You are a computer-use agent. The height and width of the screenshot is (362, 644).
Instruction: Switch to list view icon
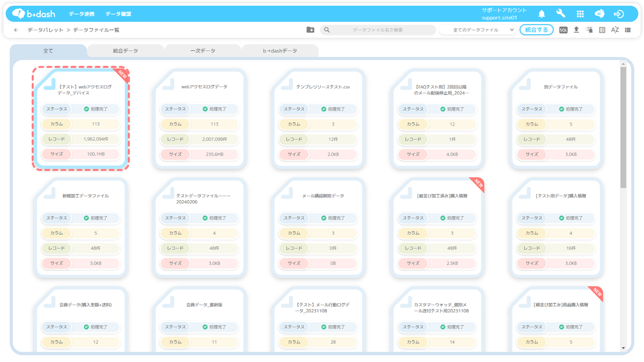tap(628, 30)
